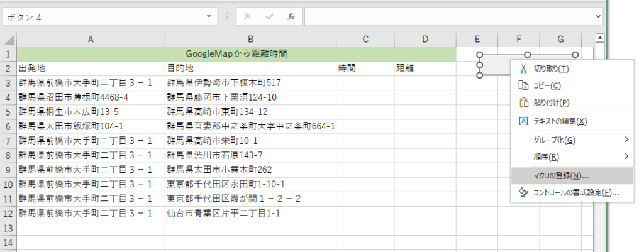Click the 目的地 header cell
The width and height of the screenshot is (644, 252).
tap(250, 68)
